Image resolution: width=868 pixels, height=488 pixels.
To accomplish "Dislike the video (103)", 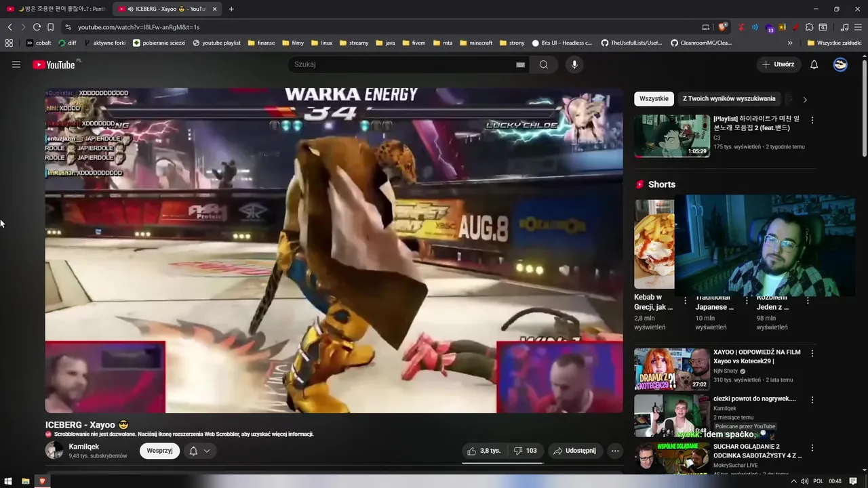I will click(525, 451).
